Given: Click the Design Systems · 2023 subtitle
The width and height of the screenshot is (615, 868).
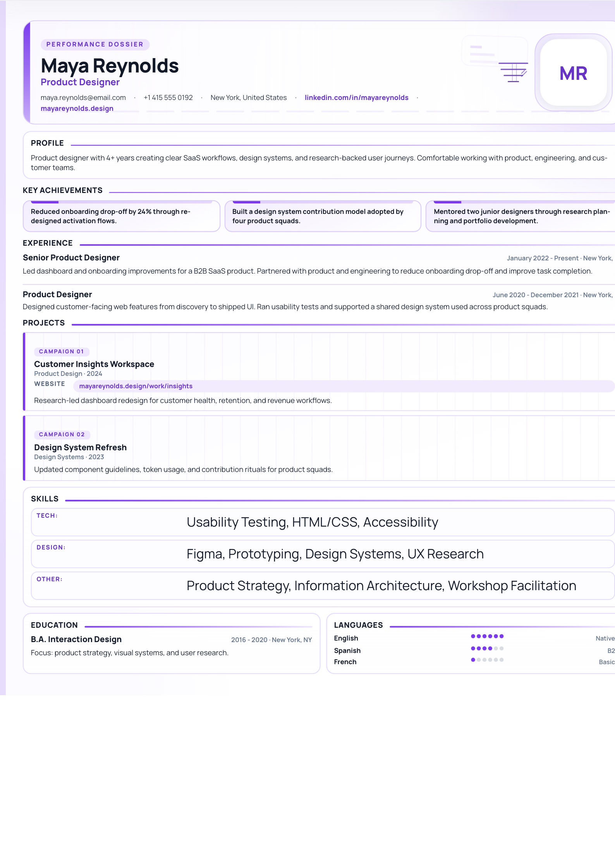Looking at the screenshot, I should pos(69,457).
